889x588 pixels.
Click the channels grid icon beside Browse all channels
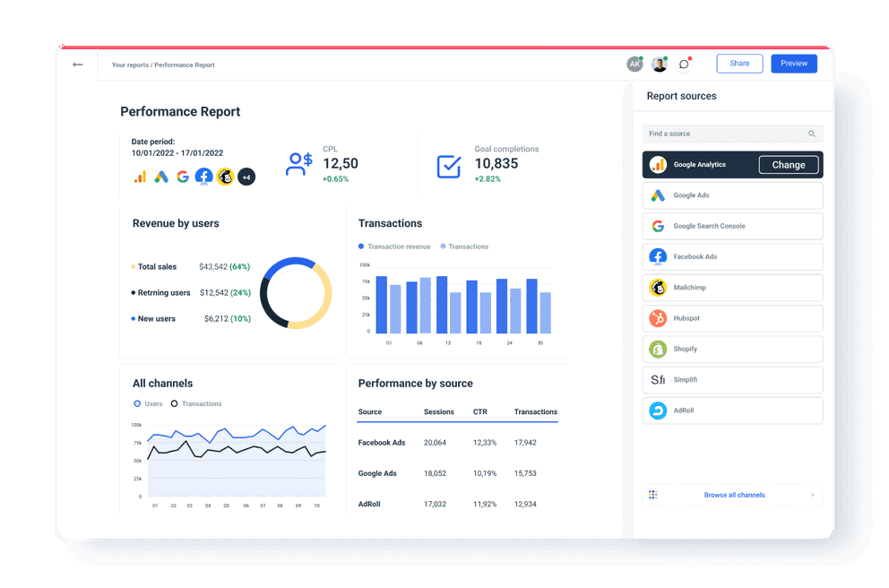point(652,494)
